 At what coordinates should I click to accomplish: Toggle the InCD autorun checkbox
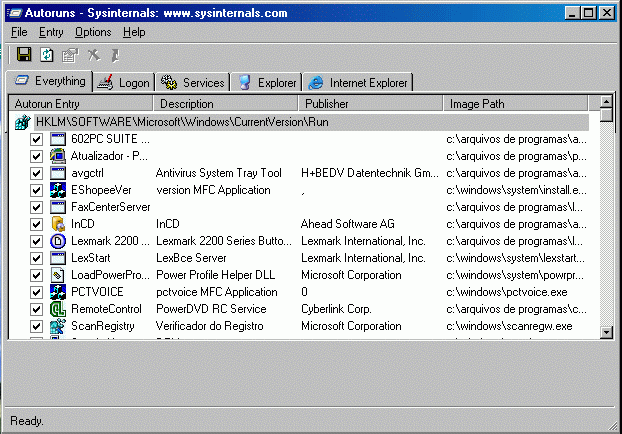pos(36,224)
